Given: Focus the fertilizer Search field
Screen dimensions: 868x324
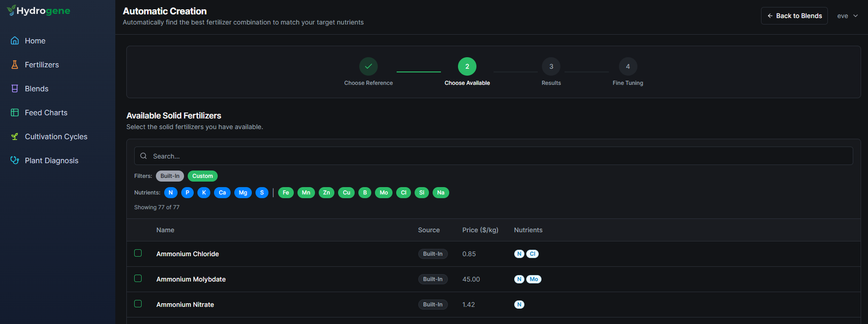Looking at the screenshot, I should tap(494, 156).
